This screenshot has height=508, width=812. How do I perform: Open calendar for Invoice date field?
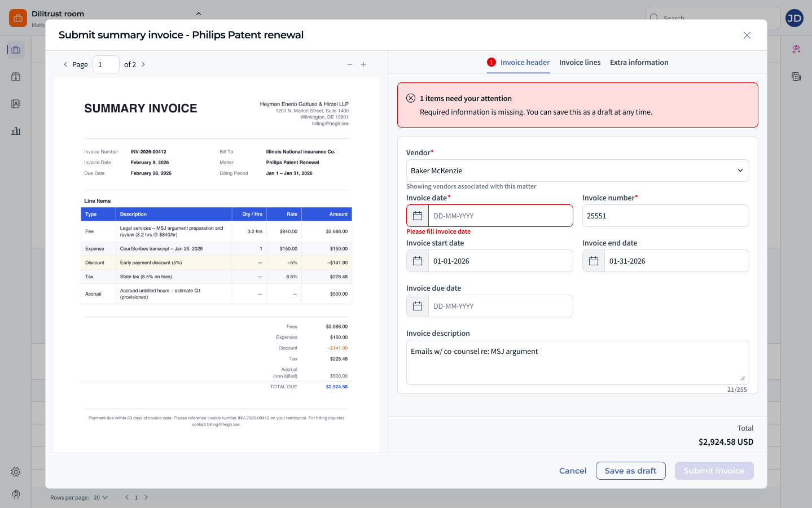418,216
